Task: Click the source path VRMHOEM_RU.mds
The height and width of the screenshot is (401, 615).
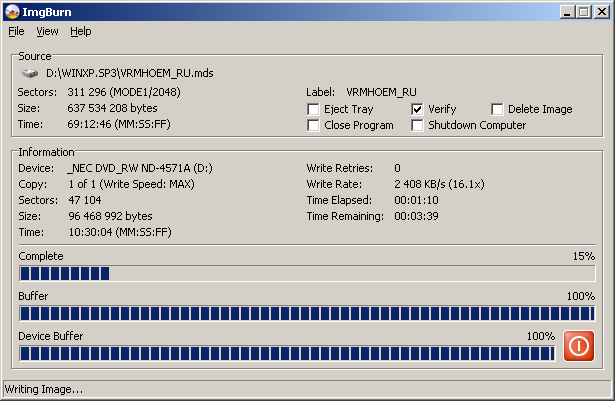Action: 129,73
